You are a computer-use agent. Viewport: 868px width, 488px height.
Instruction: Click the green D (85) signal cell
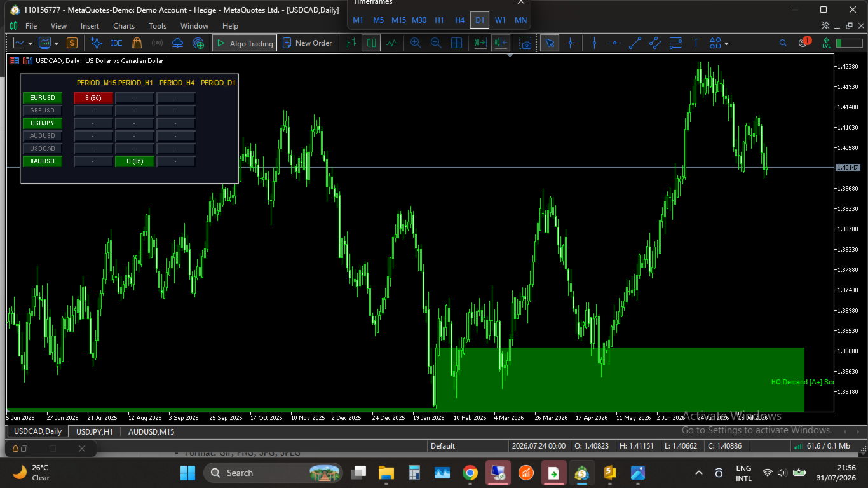point(135,161)
